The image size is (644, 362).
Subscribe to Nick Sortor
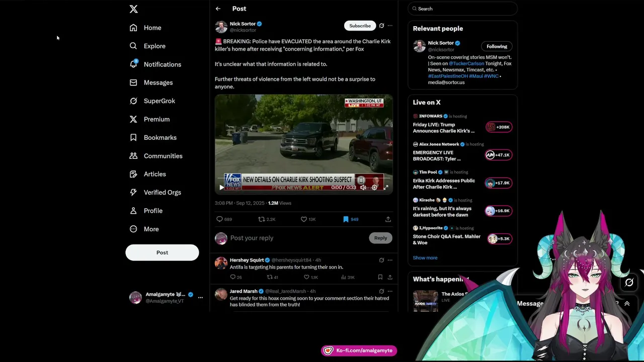[x=360, y=26]
